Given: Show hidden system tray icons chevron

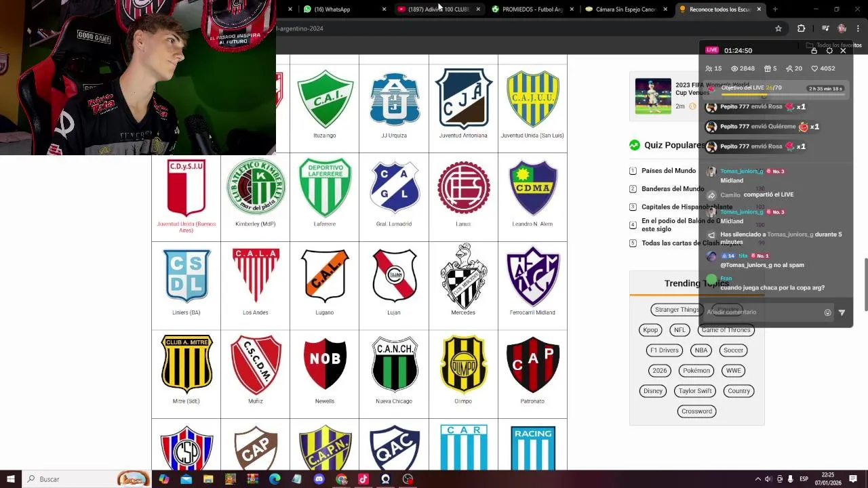Looking at the screenshot, I should (757, 479).
